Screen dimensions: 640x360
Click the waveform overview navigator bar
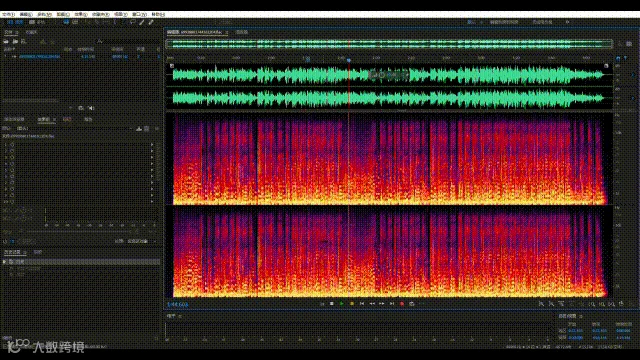tap(390, 44)
